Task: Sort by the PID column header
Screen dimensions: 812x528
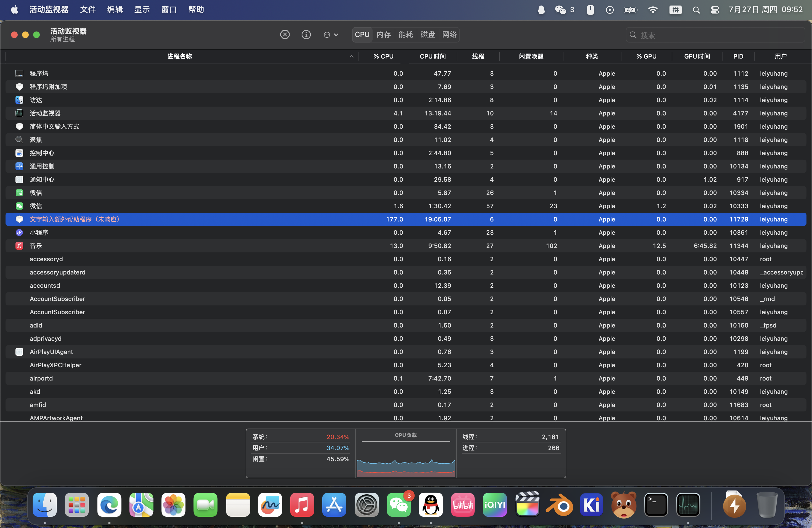Action: pyautogui.click(x=738, y=56)
